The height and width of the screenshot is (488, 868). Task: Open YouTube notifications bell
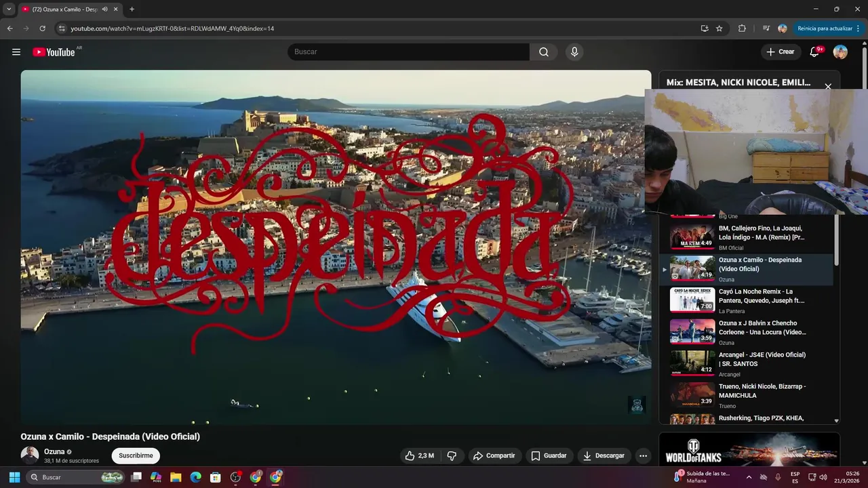click(x=815, y=52)
